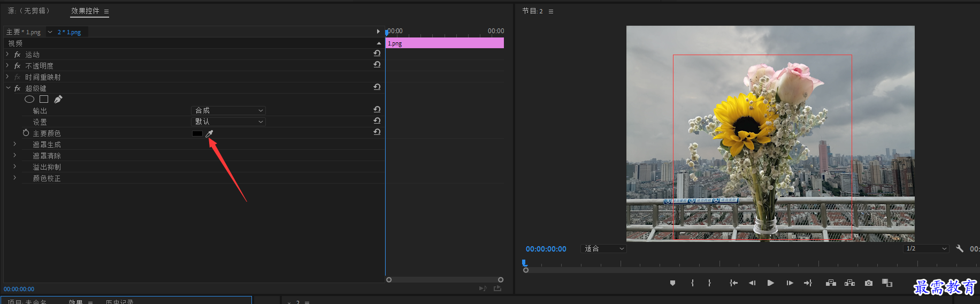Reset the 不透明度 effect
This screenshot has height=304, width=980.
click(377, 65)
